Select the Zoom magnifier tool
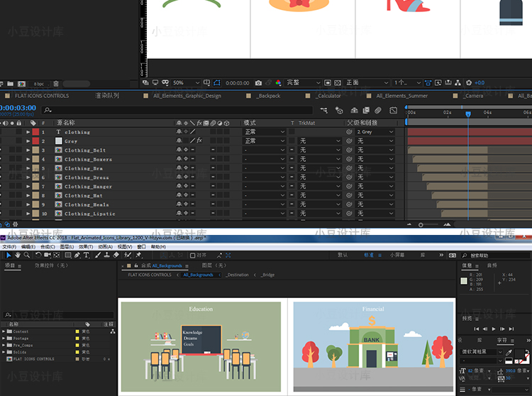The width and height of the screenshot is (532, 396). click(26, 255)
